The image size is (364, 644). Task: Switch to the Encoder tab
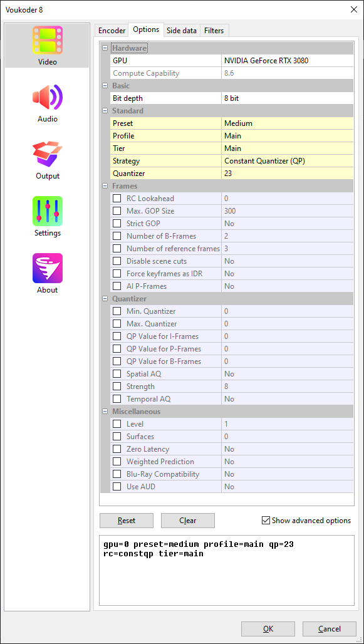(112, 31)
